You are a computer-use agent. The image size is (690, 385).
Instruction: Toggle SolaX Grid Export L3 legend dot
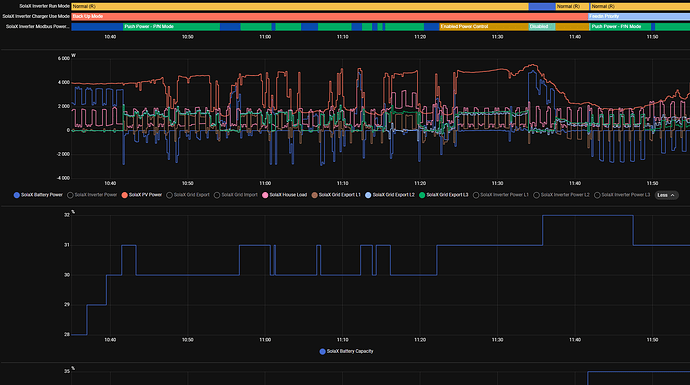point(422,195)
